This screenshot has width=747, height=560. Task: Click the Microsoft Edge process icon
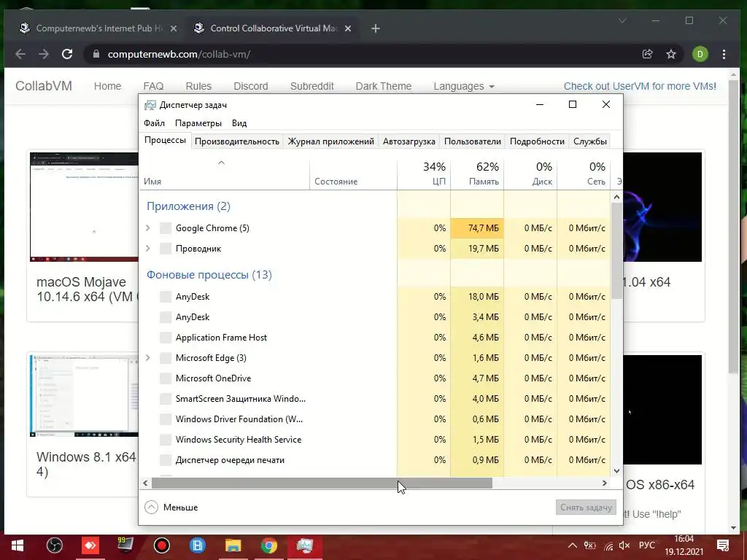pyautogui.click(x=166, y=358)
